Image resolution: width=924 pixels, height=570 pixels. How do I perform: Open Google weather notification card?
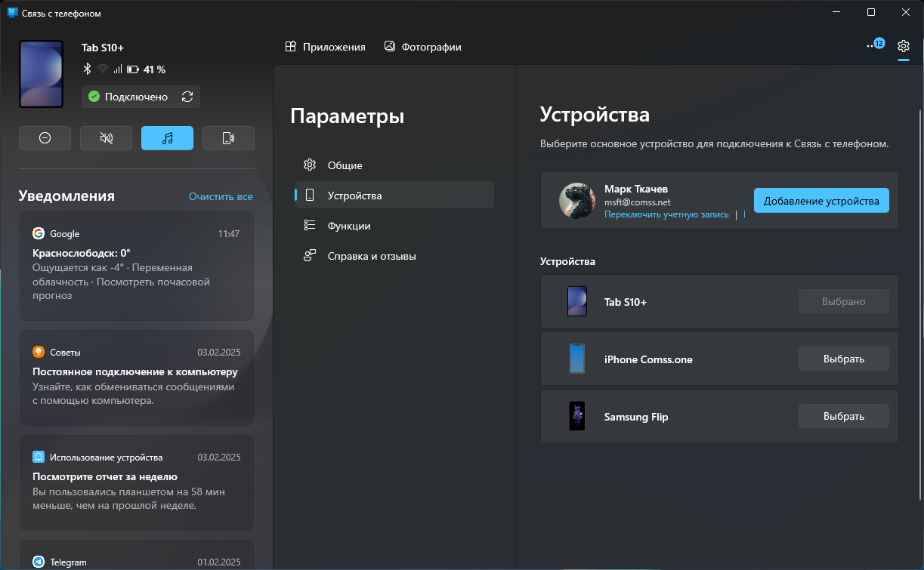(136, 266)
